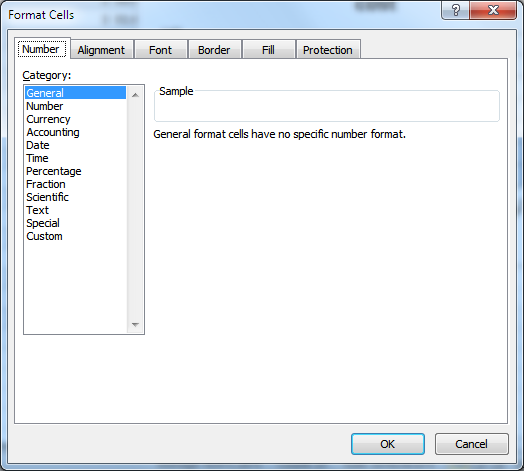Click the Help question mark icon
Screen dimensions: 524x471
[x=455, y=10]
